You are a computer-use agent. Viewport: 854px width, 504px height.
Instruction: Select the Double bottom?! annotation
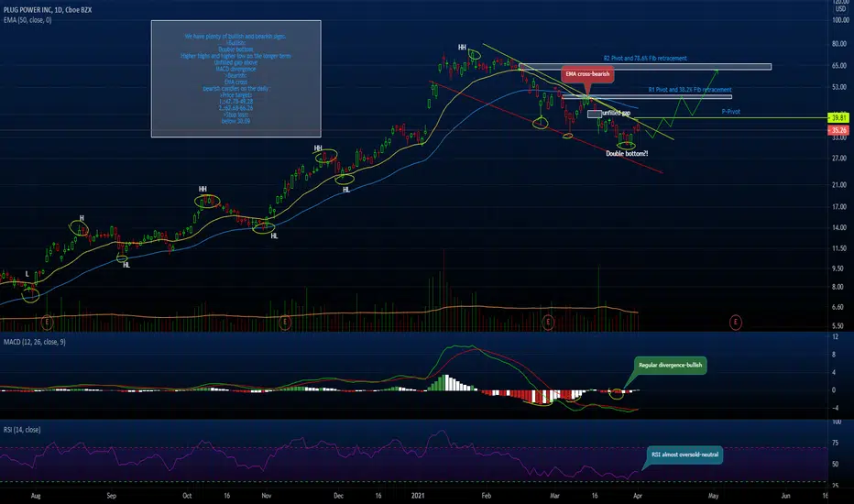627,154
